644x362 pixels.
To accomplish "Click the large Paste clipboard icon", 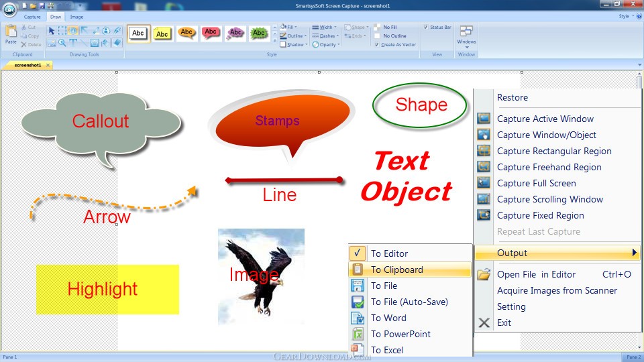I will (11, 32).
